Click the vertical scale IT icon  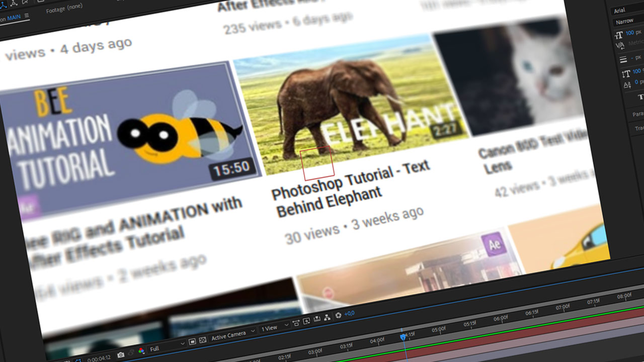click(626, 73)
